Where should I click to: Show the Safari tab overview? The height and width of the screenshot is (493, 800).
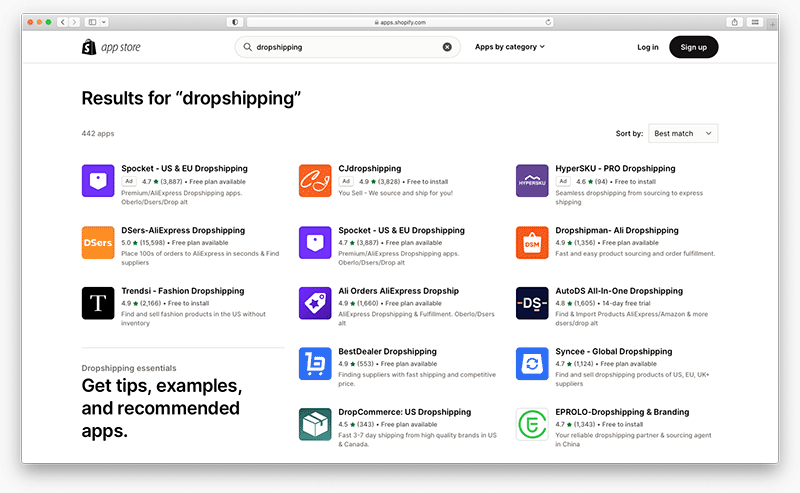click(x=755, y=22)
